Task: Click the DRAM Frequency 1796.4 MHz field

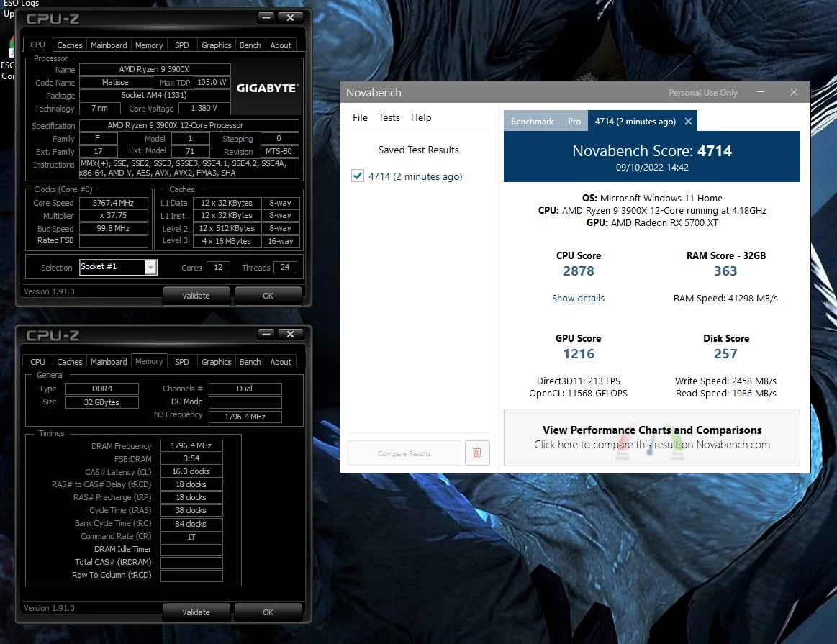Action: coord(191,445)
